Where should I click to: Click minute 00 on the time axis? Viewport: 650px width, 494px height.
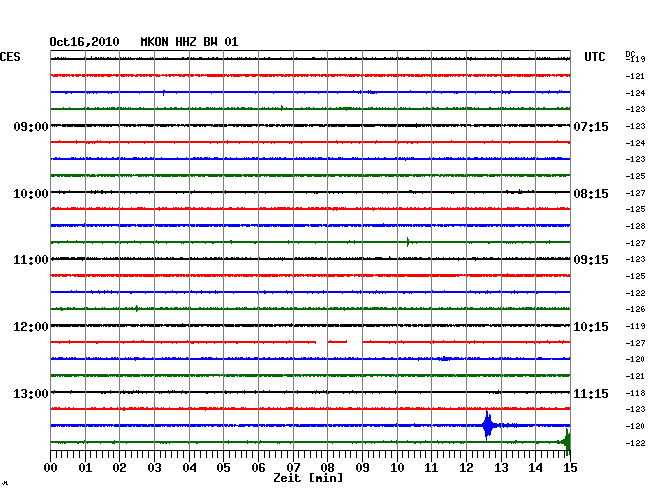click(51, 468)
